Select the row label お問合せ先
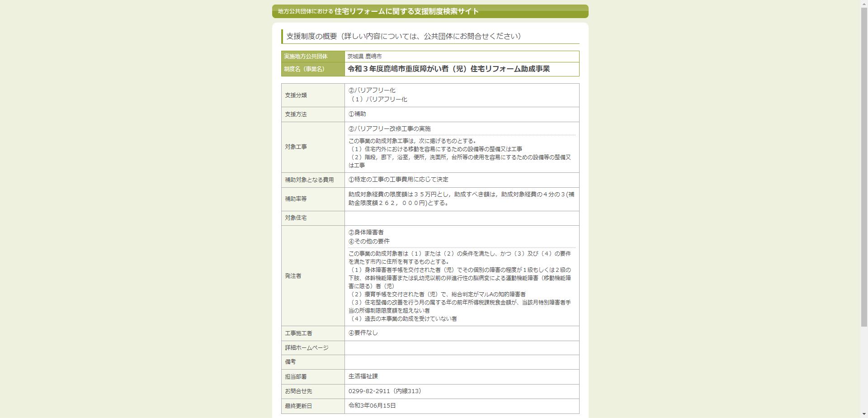The height and width of the screenshot is (418, 868). [298, 391]
